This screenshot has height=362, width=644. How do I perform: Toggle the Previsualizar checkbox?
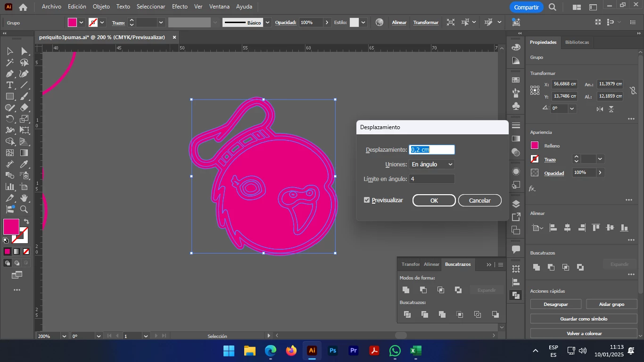click(367, 200)
